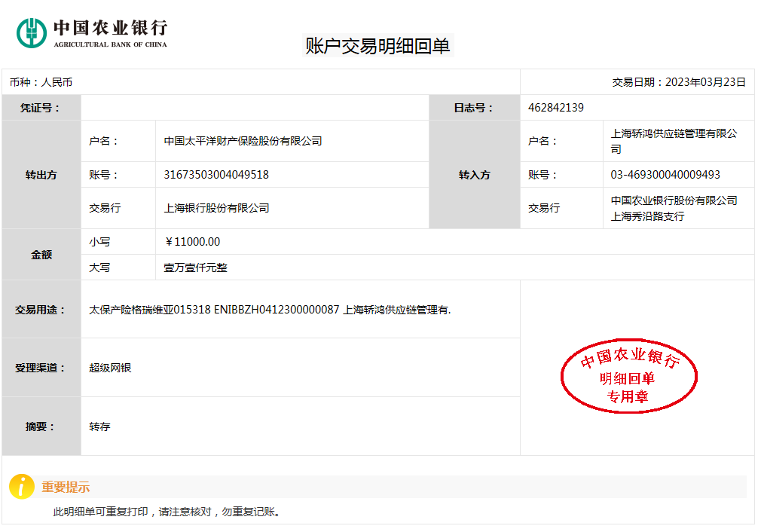Click the 账户交易明细回单 title
Screen dimensions: 761x532
pyautogui.click(x=377, y=46)
